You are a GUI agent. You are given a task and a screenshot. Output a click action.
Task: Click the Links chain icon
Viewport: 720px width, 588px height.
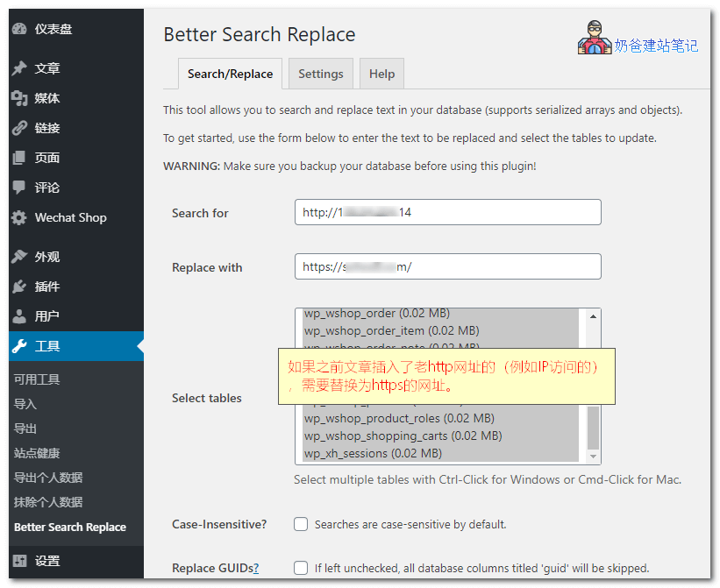pos(19,128)
